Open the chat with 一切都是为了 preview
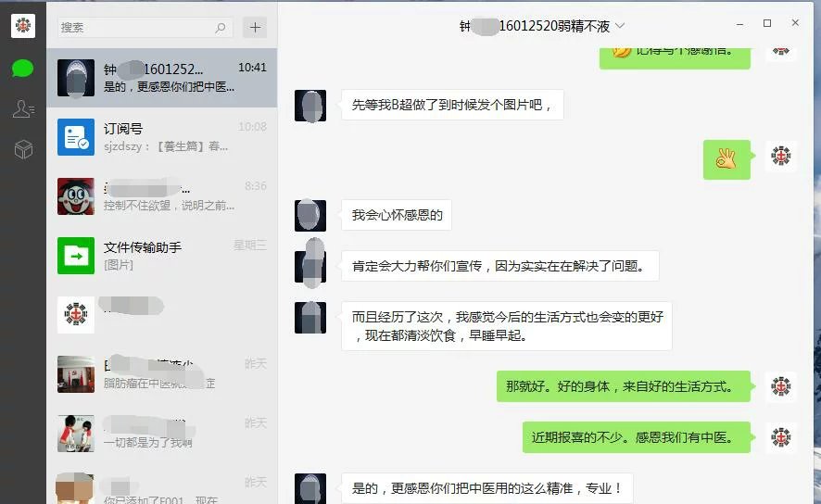This screenshot has height=504, width=821. [162, 433]
